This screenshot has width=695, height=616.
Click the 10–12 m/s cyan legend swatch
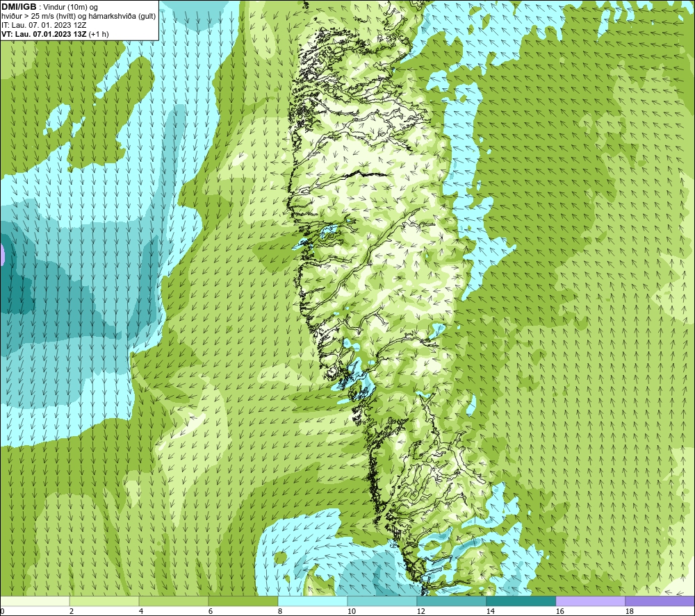tap(382, 601)
